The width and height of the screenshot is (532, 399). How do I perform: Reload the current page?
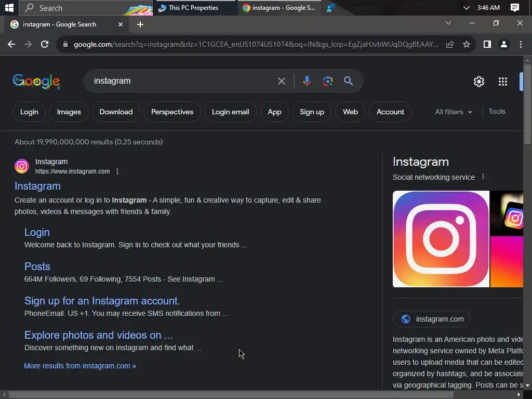point(45,45)
